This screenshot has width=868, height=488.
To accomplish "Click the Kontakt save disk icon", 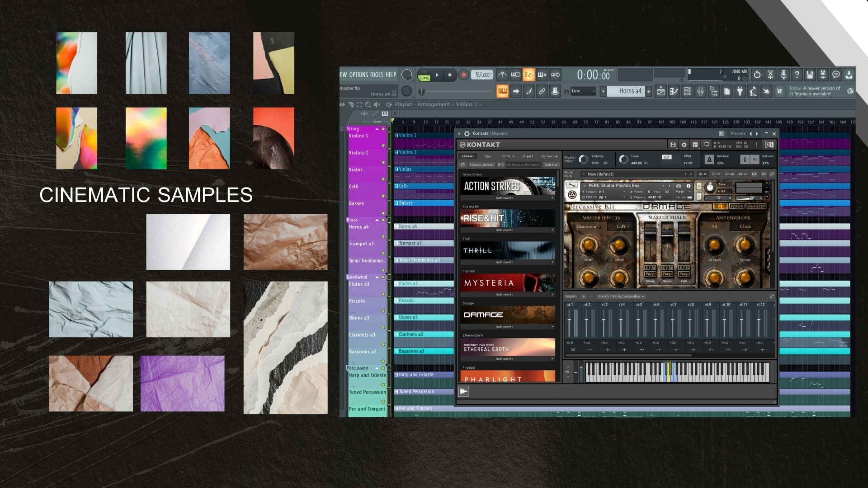I will coord(673,145).
